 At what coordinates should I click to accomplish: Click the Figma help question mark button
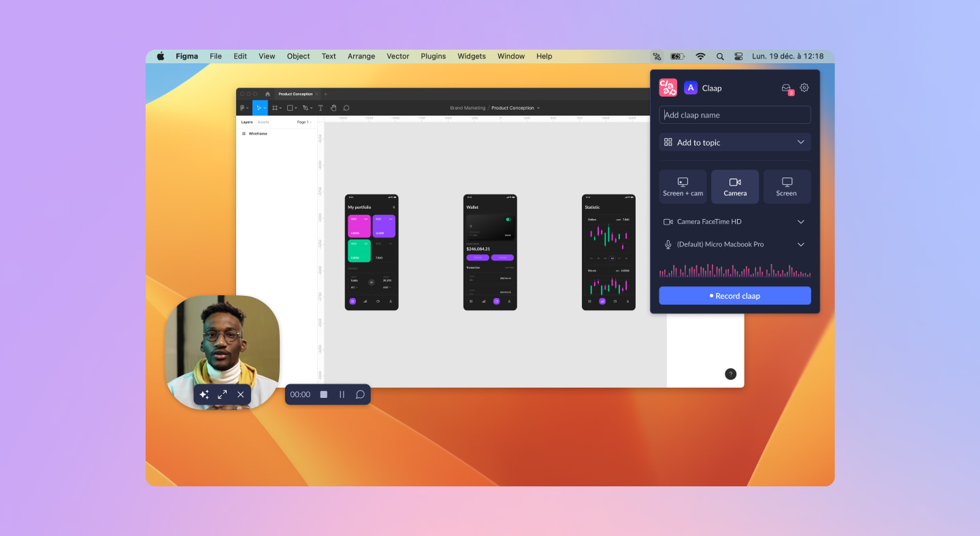730,374
